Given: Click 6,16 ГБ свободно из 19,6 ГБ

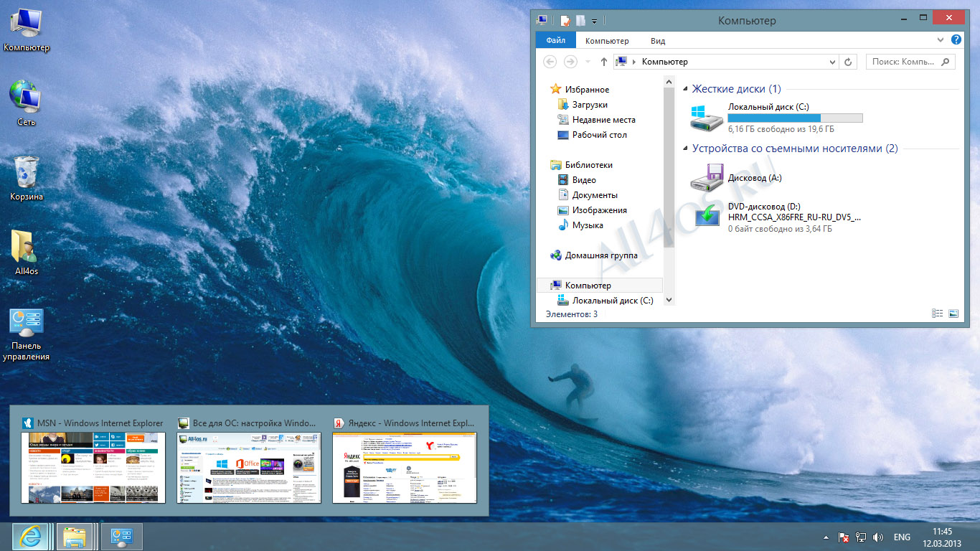Looking at the screenshot, I should (781, 130).
